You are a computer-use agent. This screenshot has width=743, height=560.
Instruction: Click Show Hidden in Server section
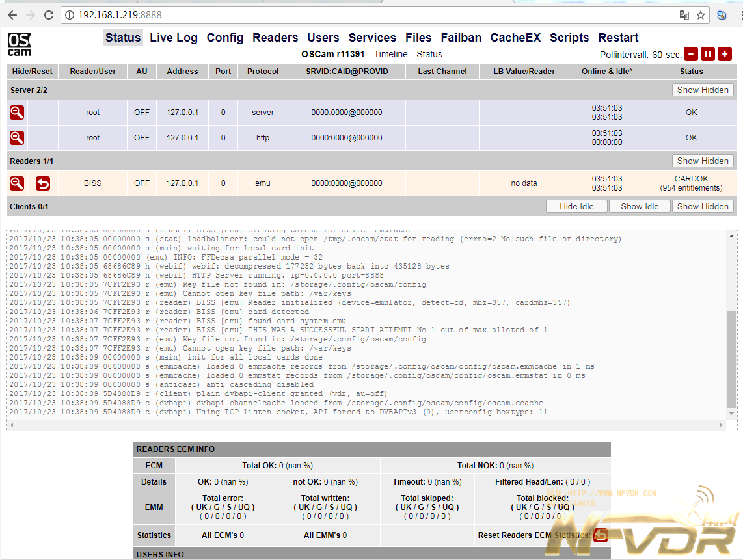703,90
